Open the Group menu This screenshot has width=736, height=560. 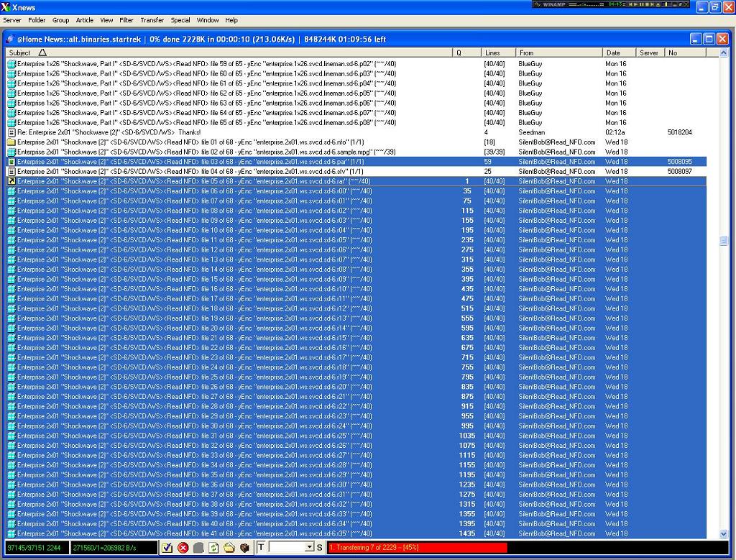tap(60, 20)
